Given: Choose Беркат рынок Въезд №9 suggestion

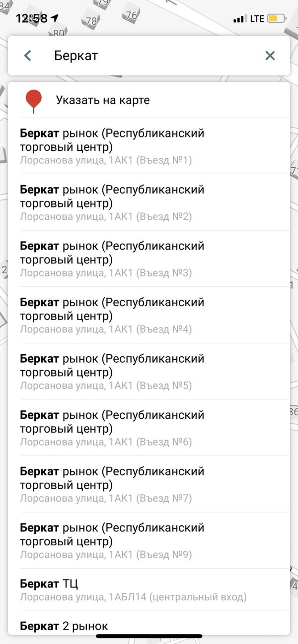Looking at the screenshot, I should pyautogui.click(x=149, y=540).
